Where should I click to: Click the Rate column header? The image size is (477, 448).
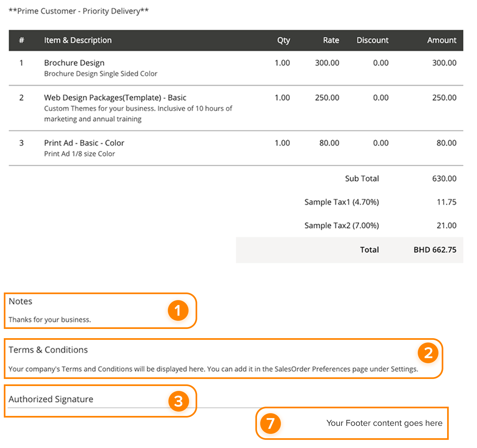[331, 40]
